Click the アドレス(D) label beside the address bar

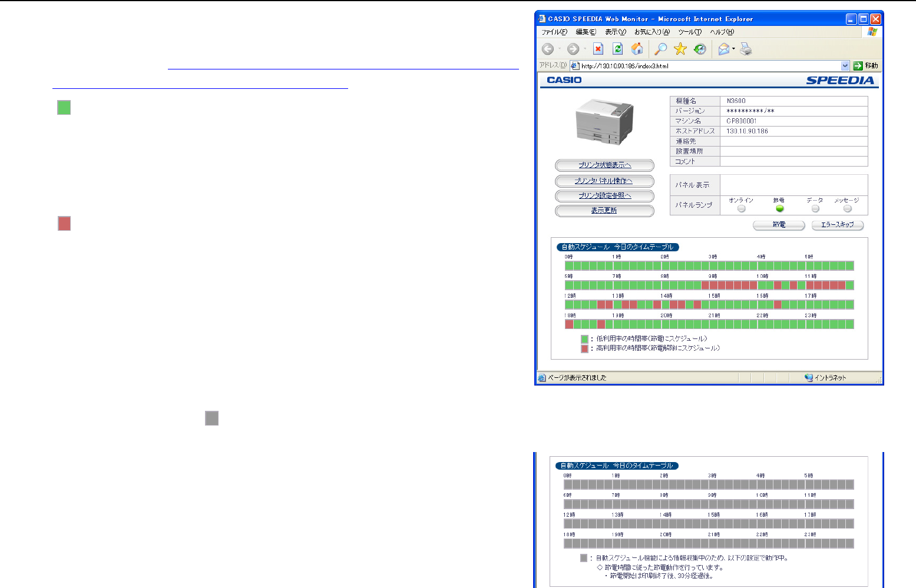tap(553, 65)
